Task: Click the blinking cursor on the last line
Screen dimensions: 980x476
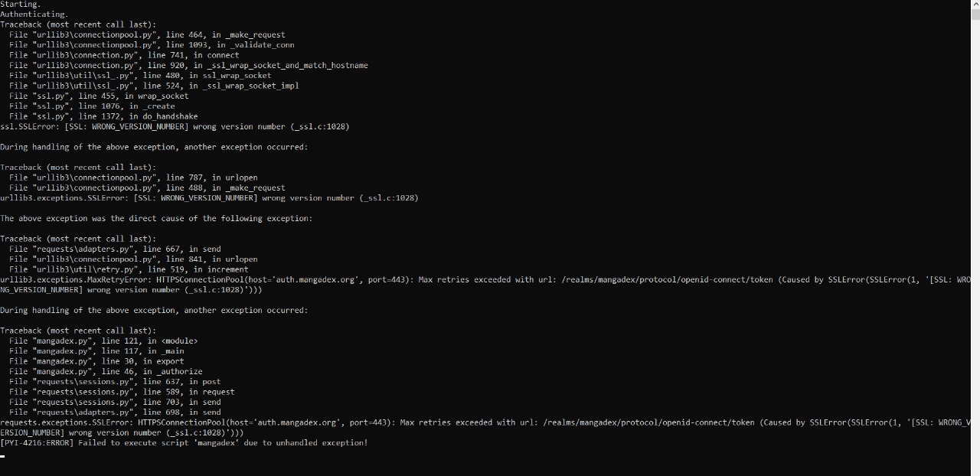Action: click(3, 456)
